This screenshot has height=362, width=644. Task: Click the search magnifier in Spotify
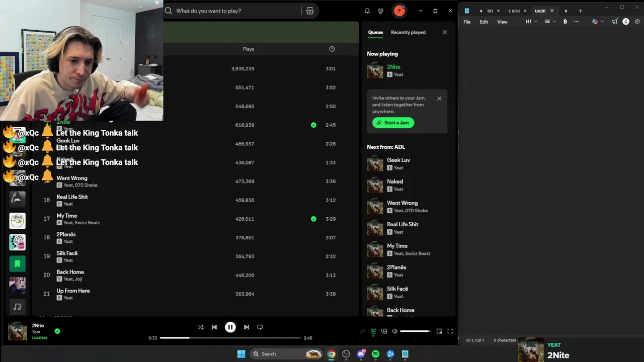[x=169, y=11]
